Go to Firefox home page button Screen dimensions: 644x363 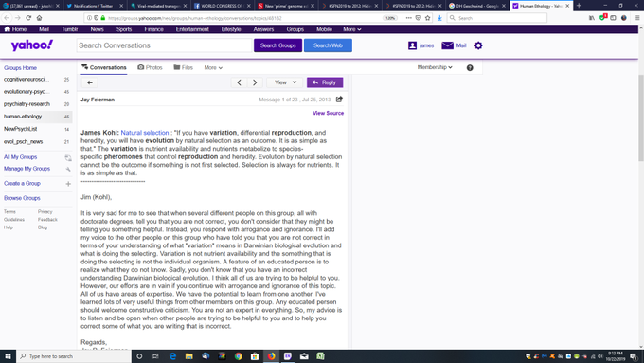(40, 18)
